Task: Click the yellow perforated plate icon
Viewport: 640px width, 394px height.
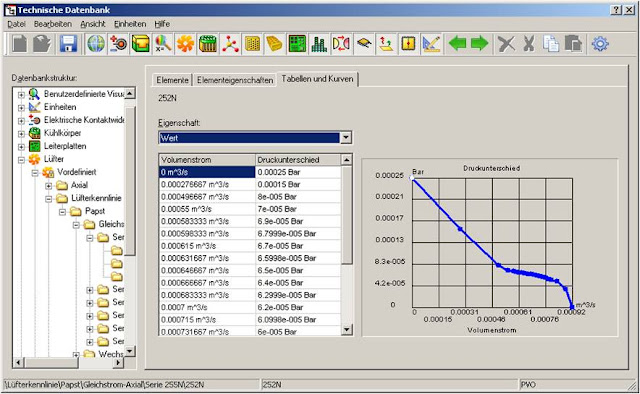Action: pos(252,44)
